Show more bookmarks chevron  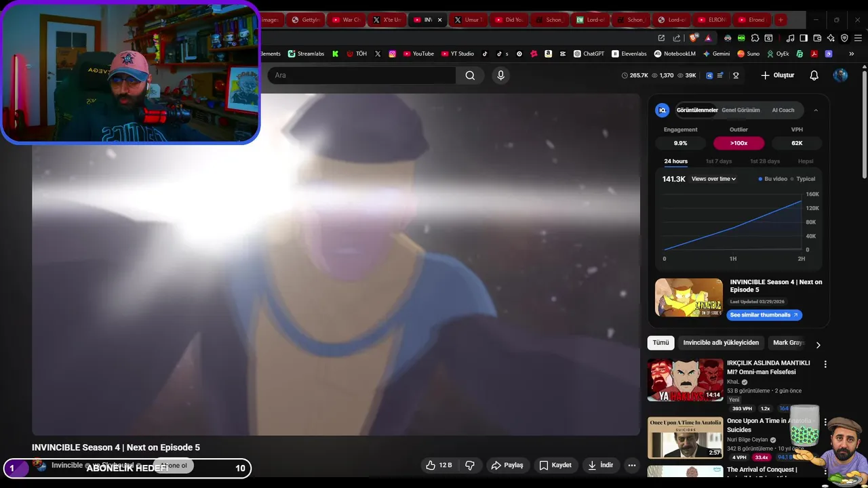pos(852,54)
